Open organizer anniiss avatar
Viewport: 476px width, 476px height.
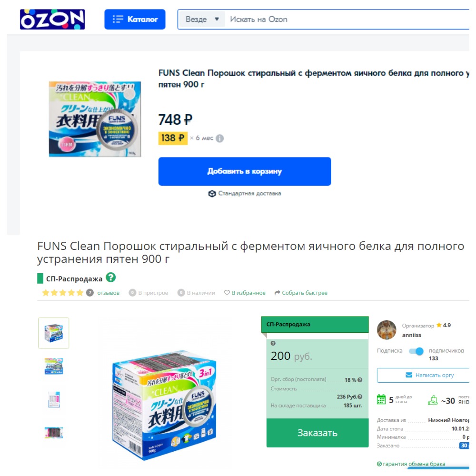point(387,330)
